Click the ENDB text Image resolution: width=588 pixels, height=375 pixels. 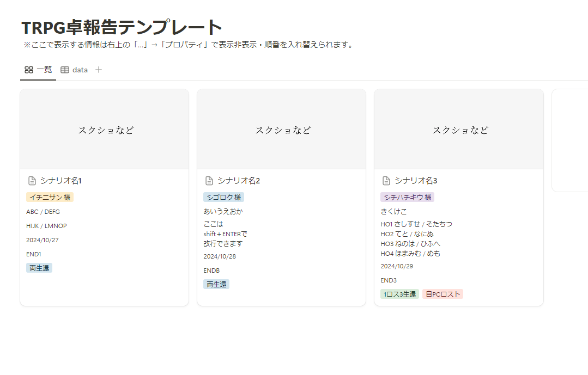point(211,271)
